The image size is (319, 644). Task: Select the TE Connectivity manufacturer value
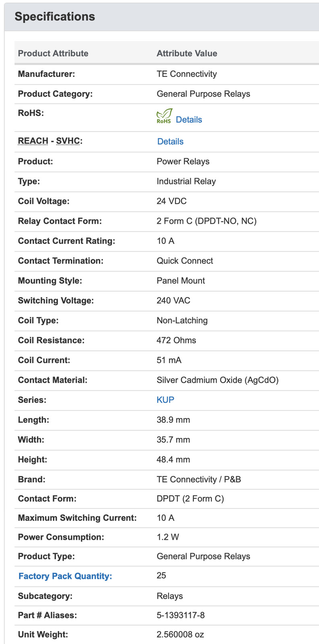tap(187, 74)
